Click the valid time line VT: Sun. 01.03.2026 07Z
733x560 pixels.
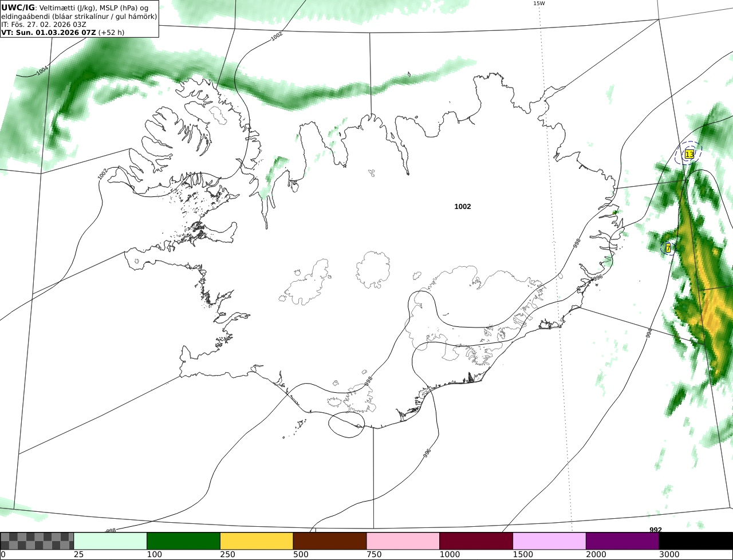pyautogui.click(x=49, y=33)
